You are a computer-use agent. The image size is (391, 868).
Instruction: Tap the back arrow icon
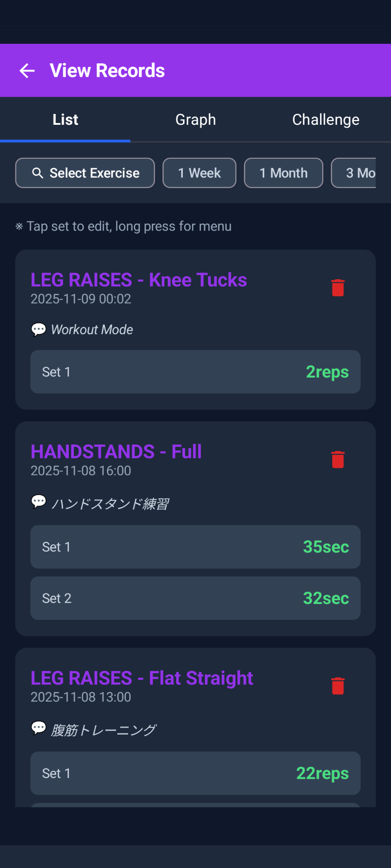click(27, 71)
